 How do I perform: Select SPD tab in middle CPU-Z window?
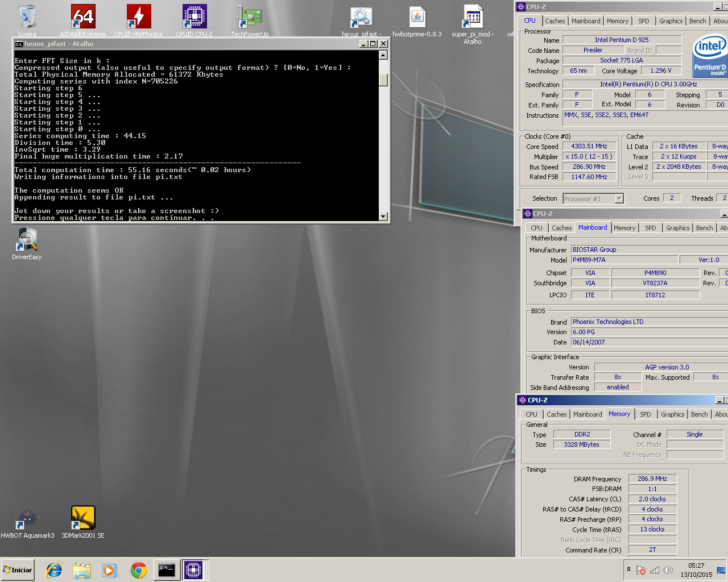coord(651,228)
